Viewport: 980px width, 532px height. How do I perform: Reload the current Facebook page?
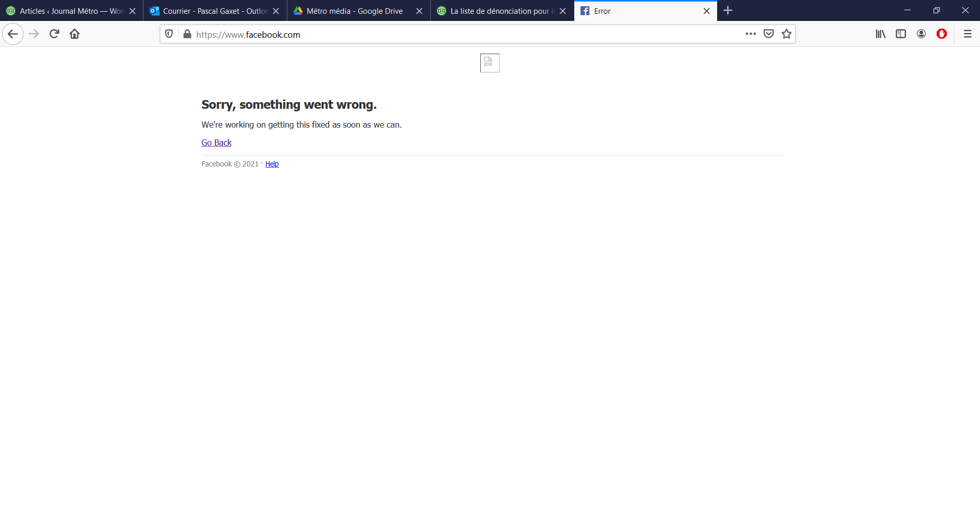point(54,34)
